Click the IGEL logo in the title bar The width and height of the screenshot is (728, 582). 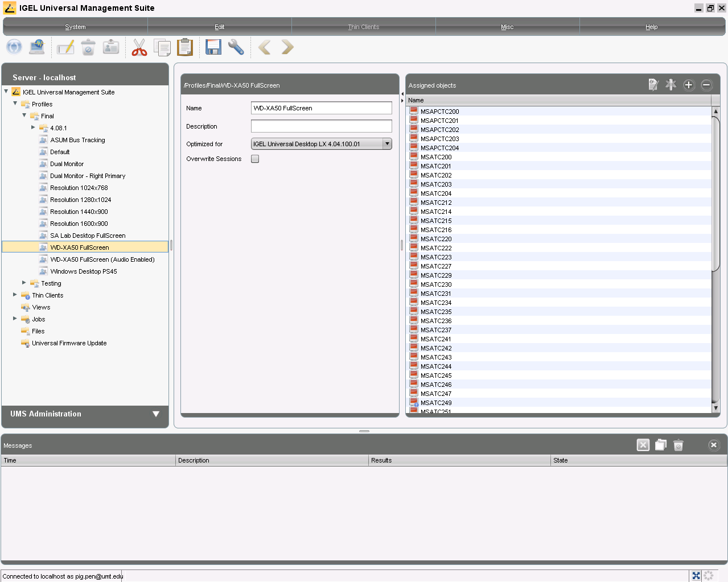tap(10, 7)
